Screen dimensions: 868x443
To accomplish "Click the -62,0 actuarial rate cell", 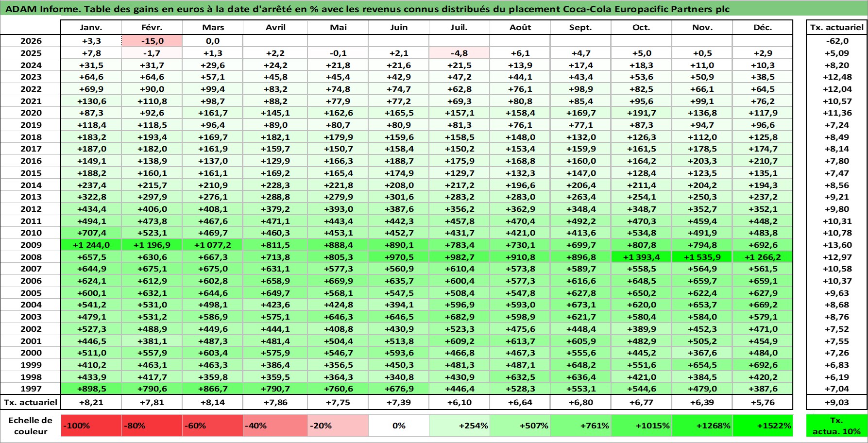I will (x=836, y=41).
